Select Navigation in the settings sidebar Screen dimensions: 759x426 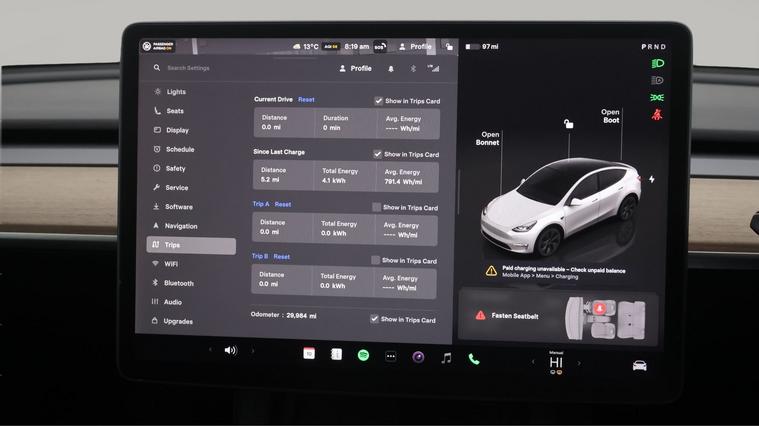(180, 226)
